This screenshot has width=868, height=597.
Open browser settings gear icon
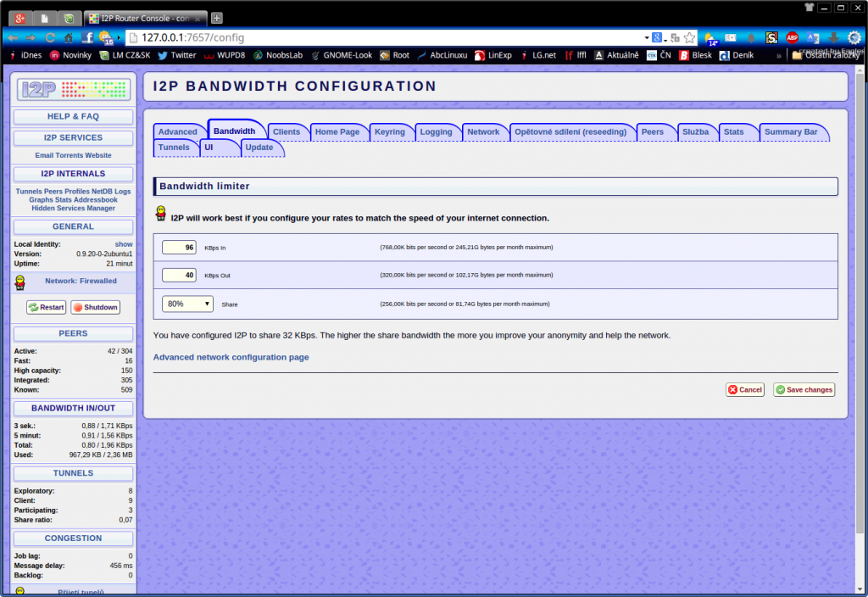coord(854,37)
